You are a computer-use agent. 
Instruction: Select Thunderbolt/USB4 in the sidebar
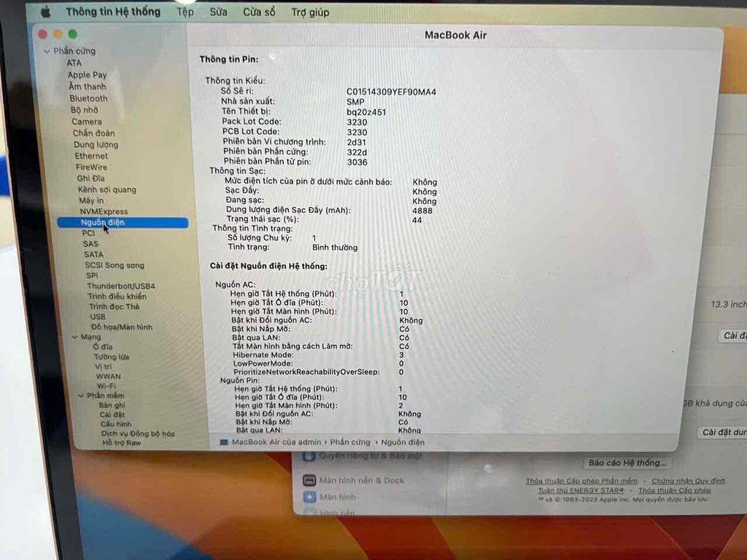[x=121, y=286]
